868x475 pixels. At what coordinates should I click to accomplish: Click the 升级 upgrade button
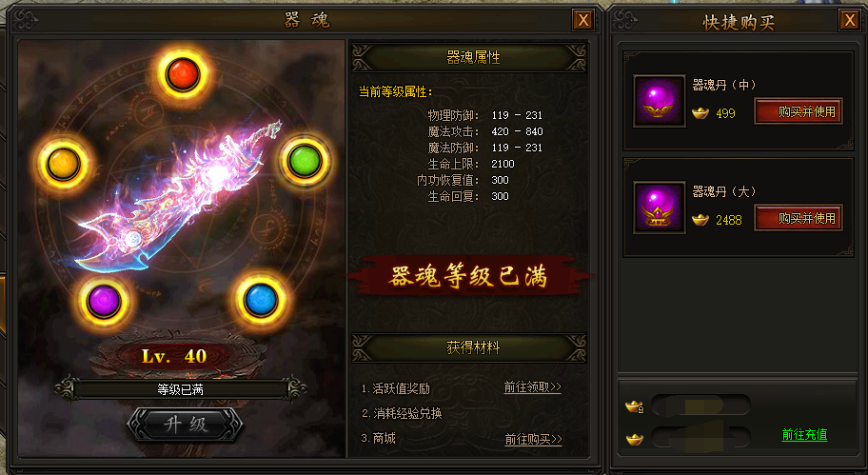click(x=185, y=426)
